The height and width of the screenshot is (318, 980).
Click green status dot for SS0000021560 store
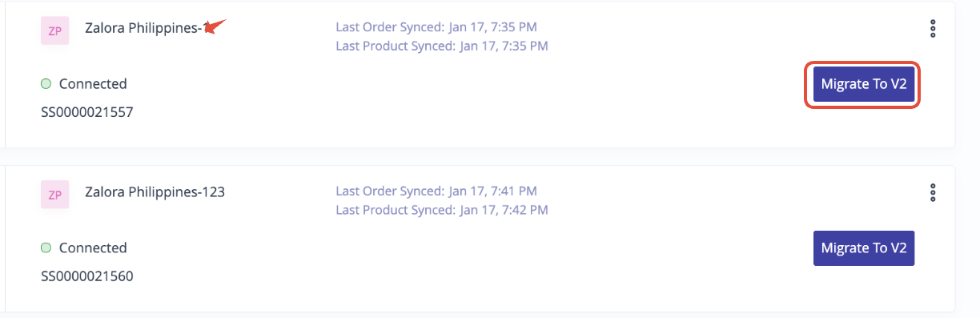(46, 248)
